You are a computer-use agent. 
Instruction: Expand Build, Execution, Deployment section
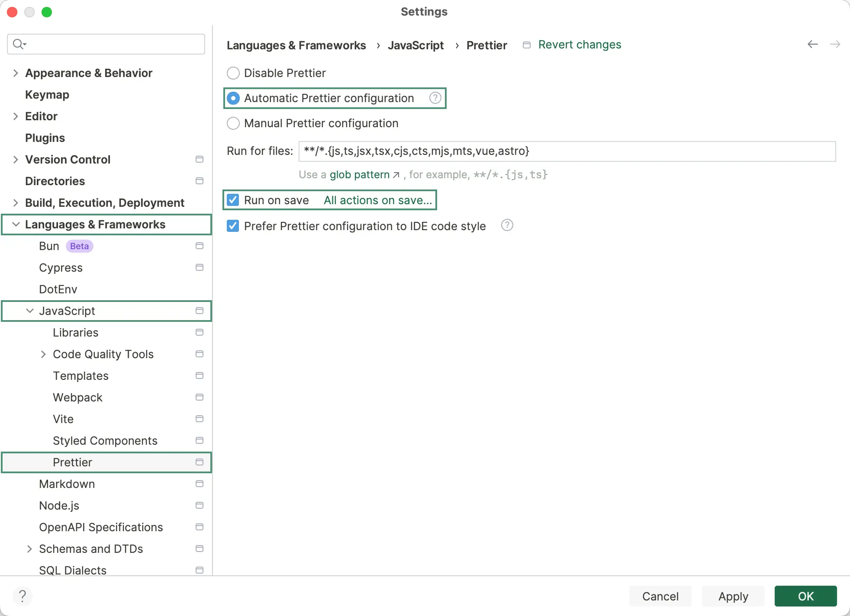coord(16,203)
